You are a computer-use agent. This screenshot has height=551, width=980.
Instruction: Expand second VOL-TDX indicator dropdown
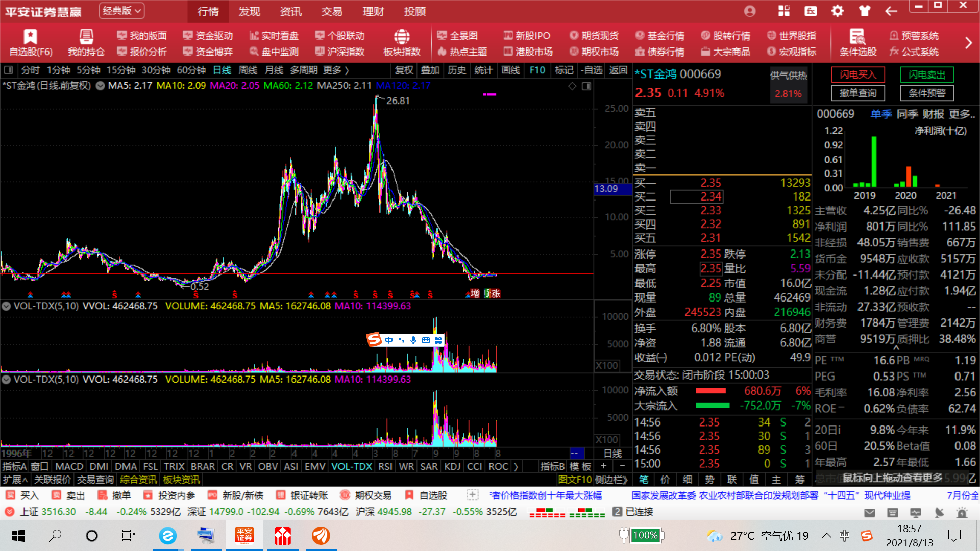tap(6, 380)
